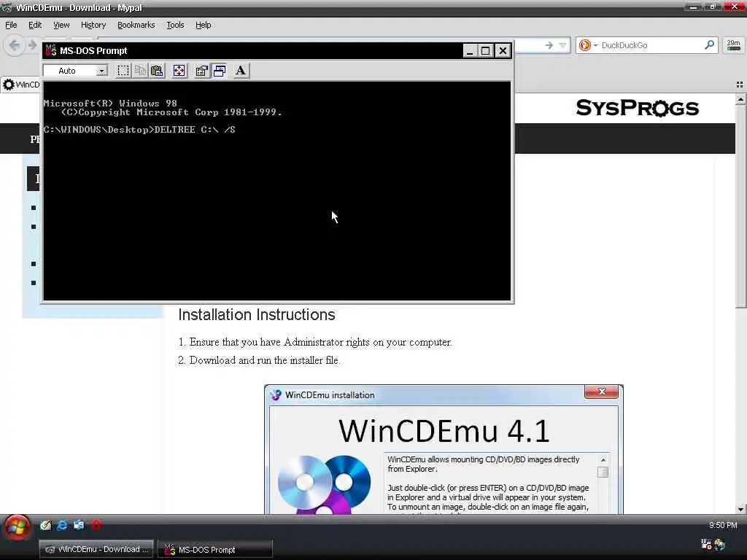Click the 29m toolbar button
This screenshot has width=747, height=560.
734,45
